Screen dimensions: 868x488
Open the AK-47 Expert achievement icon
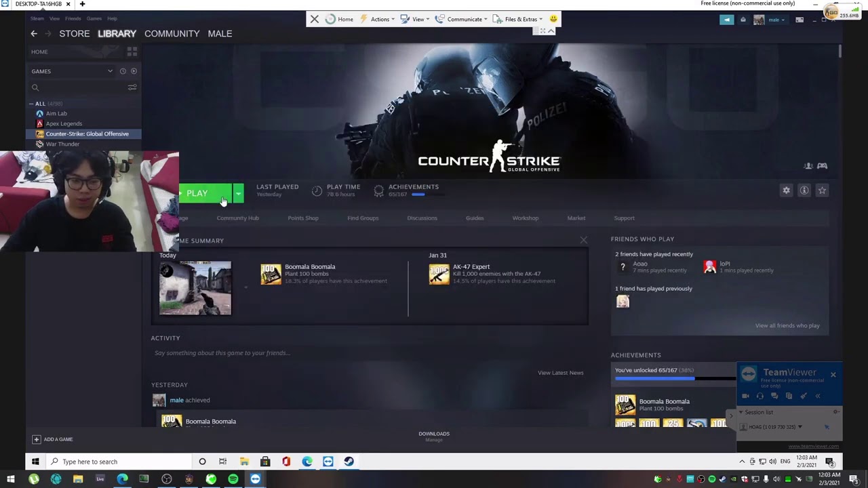(439, 274)
